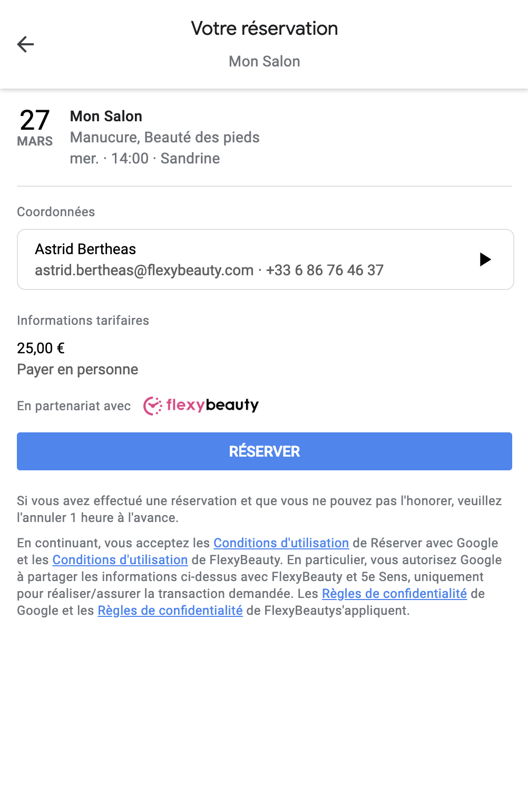Image resolution: width=528 pixels, height=812 pixels.
Task: Go back using the left arrow icon
Action: (25, 44)
